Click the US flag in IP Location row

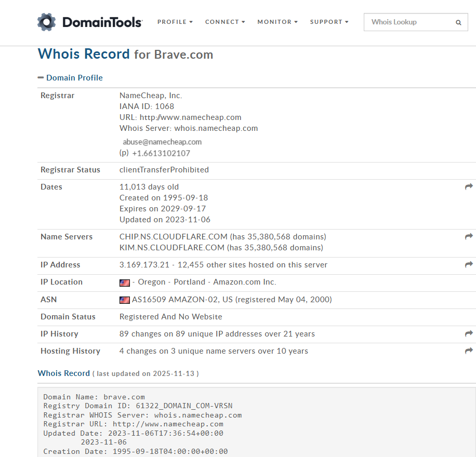click(124, 283)
